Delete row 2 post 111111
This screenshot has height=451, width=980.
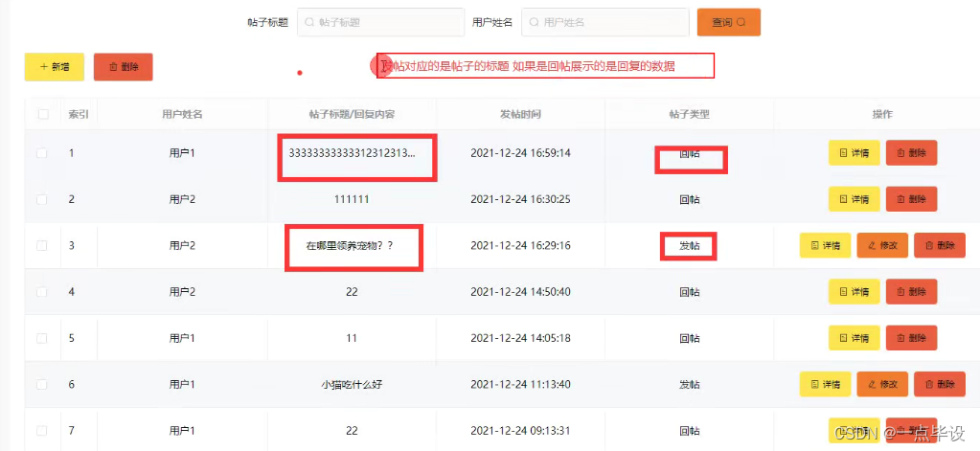pyautogui.click(x=911, y=199)
